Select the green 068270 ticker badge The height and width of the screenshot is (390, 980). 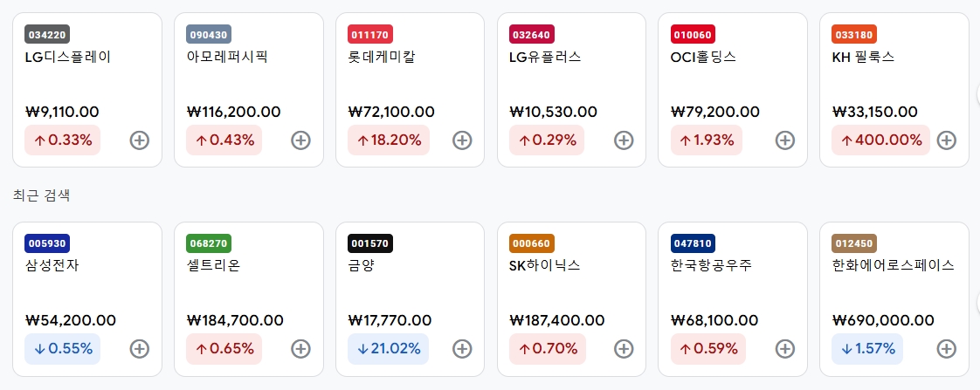point(209,243)
